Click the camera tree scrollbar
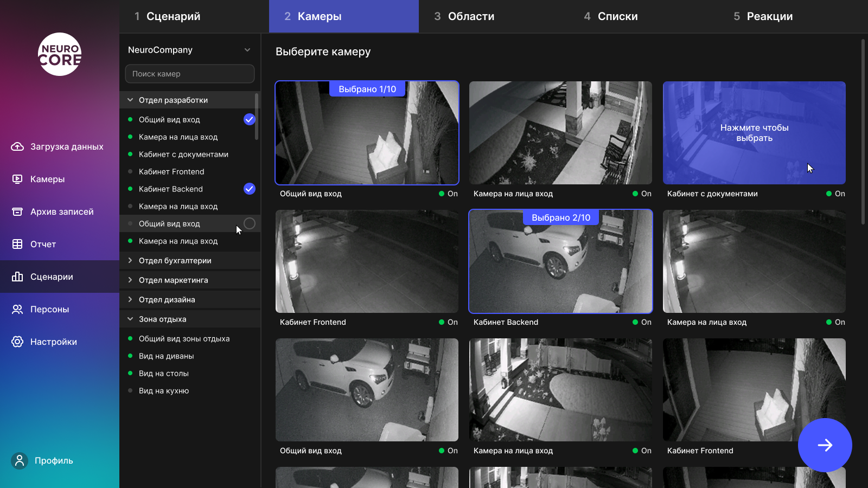The height and width of the screenshot is (488, 868). (x=257, y=116)
